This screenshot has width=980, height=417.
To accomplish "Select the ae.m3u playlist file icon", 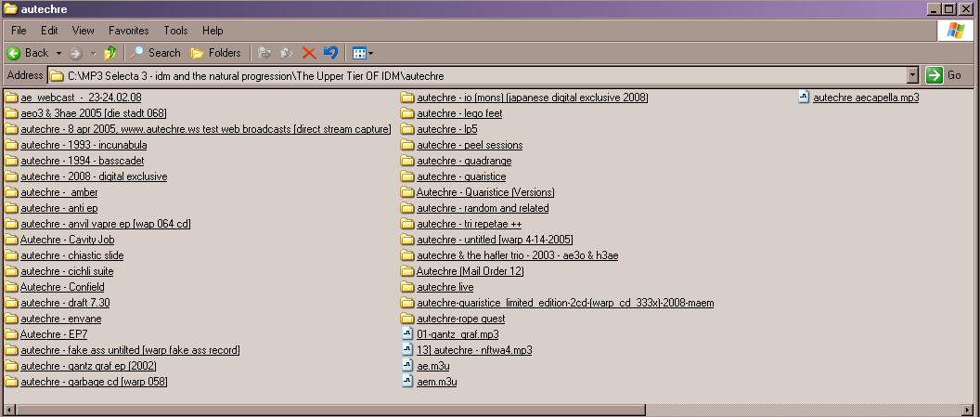I will tap(407, 366).
